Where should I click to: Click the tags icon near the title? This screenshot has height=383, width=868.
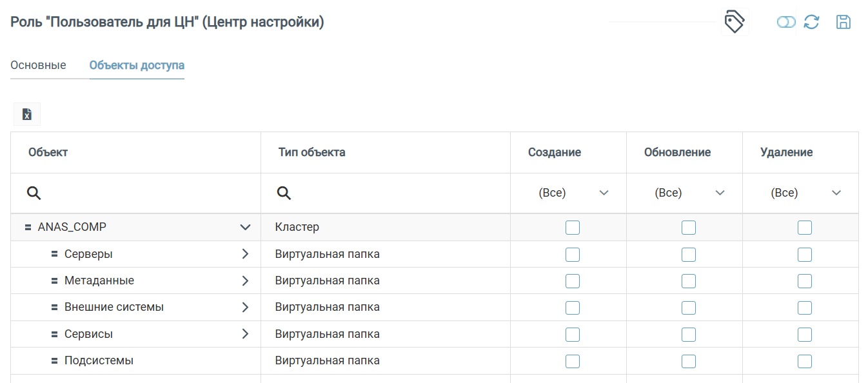[x=735, y=21]
